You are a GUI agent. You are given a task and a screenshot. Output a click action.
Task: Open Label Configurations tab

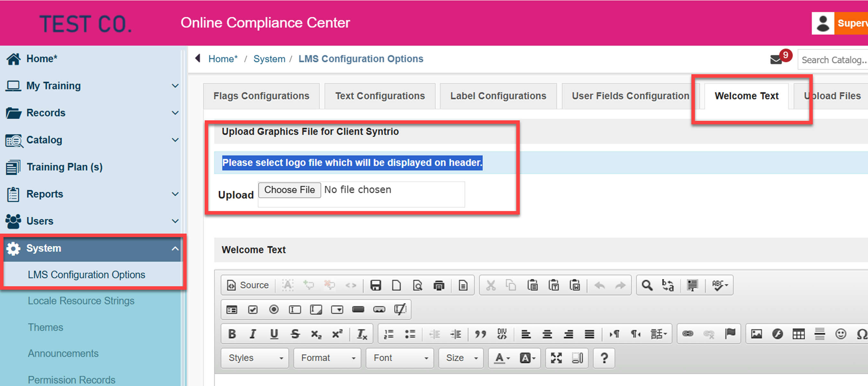pyautogui.click(x=498, y=96)
